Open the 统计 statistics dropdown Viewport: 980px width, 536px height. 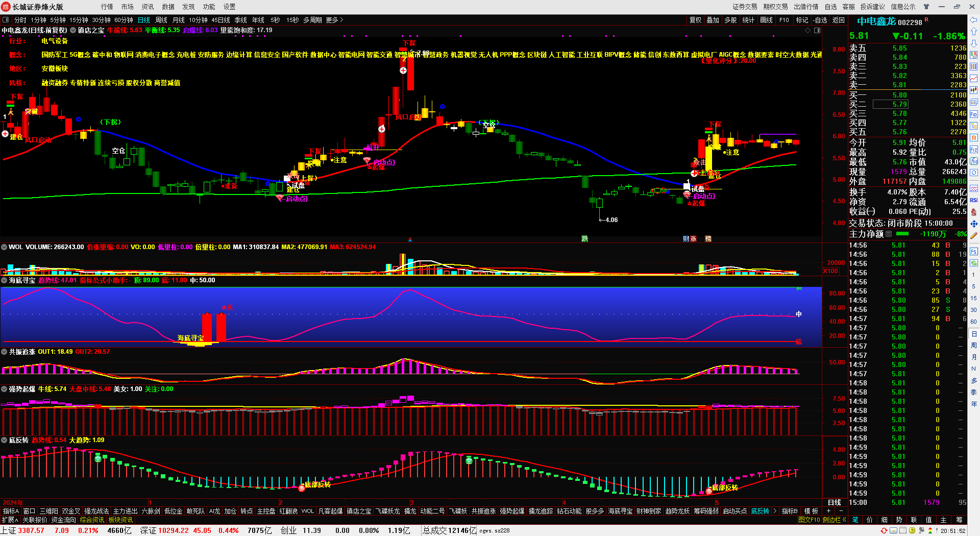(748, 20)
